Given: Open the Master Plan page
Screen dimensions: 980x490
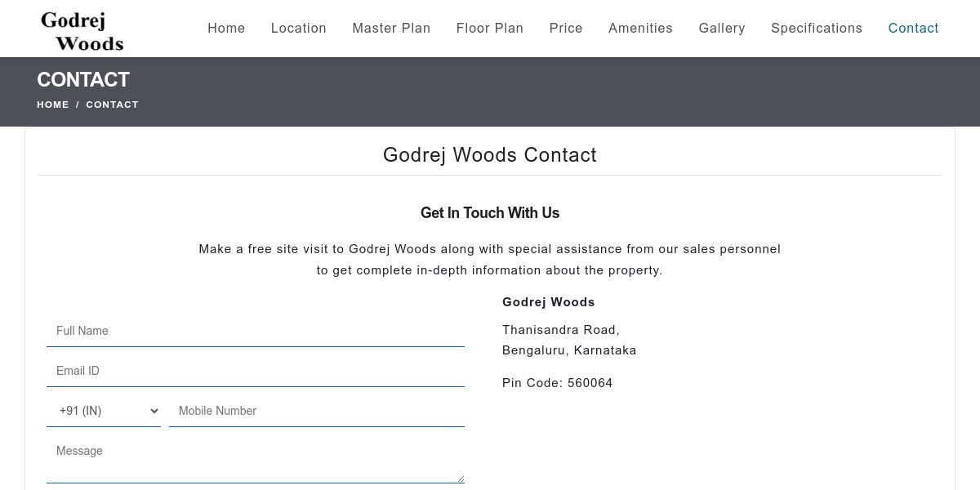Looking at the screenshot, I should [x=391, y=28].
